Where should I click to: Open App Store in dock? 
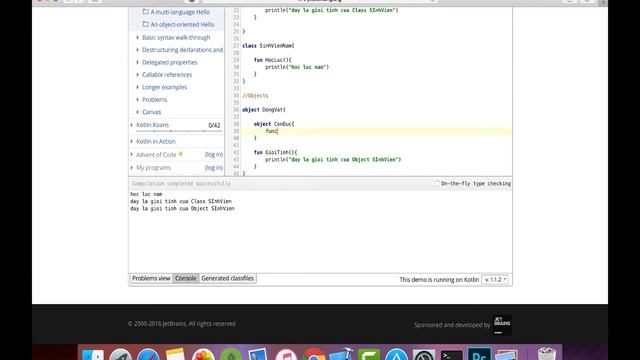click(396, 355)
